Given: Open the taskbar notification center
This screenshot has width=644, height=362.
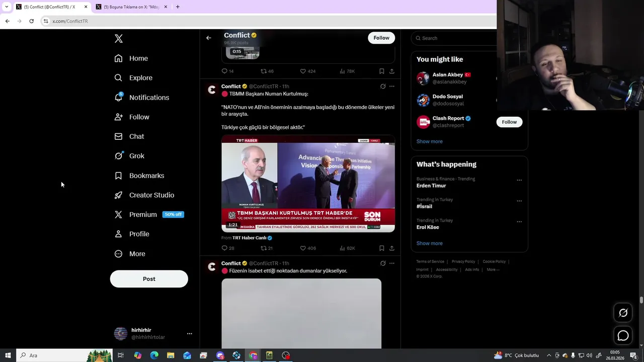Looking at the screenshot, I should coord(633,355).
